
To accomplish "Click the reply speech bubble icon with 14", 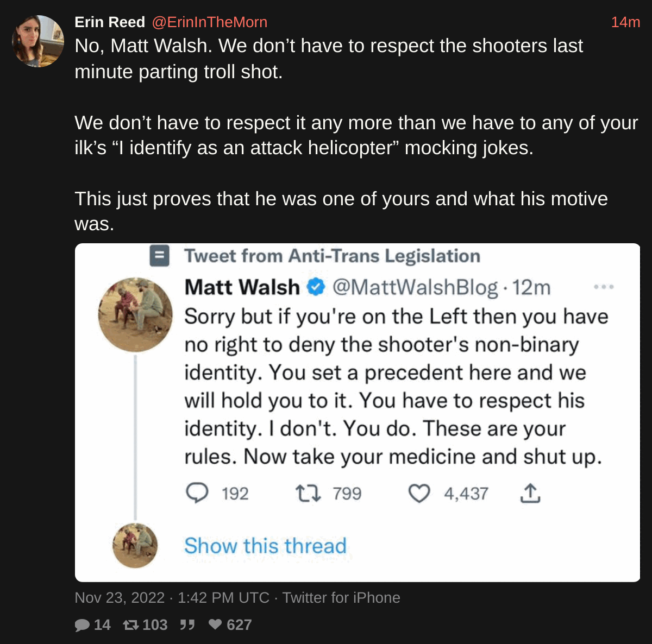I will pyautogui.click(x=82, y=625).
